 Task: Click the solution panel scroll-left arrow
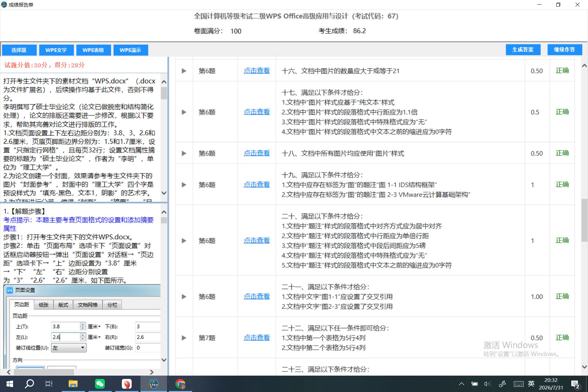click(x=9, y=372)
